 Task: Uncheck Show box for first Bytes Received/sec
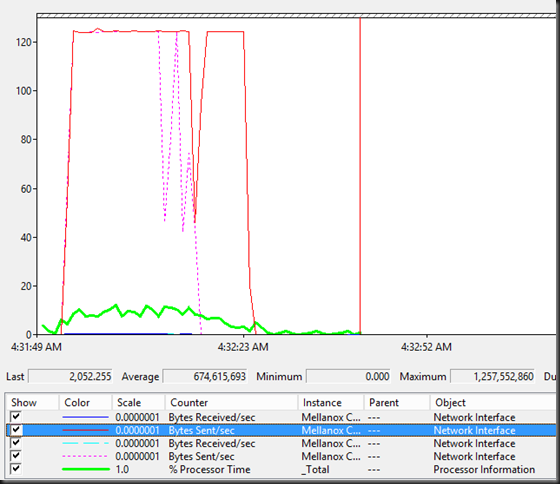coord(16,416)
